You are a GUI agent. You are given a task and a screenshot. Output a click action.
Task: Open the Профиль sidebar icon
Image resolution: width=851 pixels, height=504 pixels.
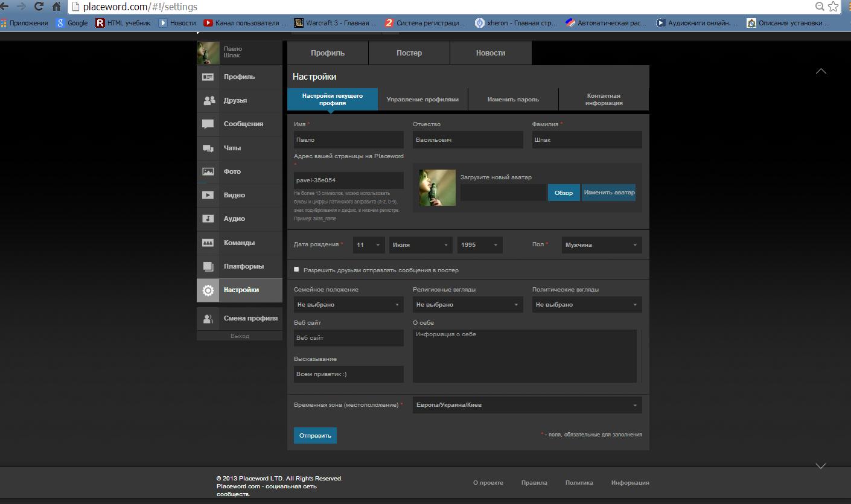click(208, 77)
